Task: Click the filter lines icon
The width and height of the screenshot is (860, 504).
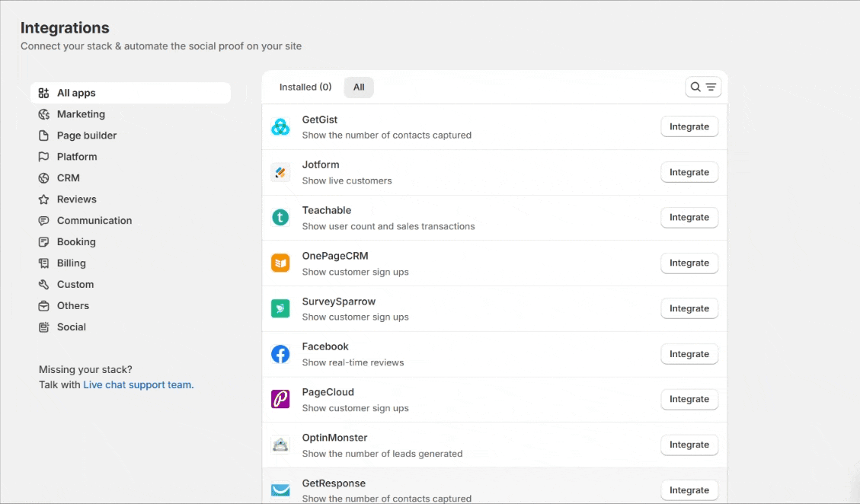Action: pyautogui.click(x=711, y=87)
